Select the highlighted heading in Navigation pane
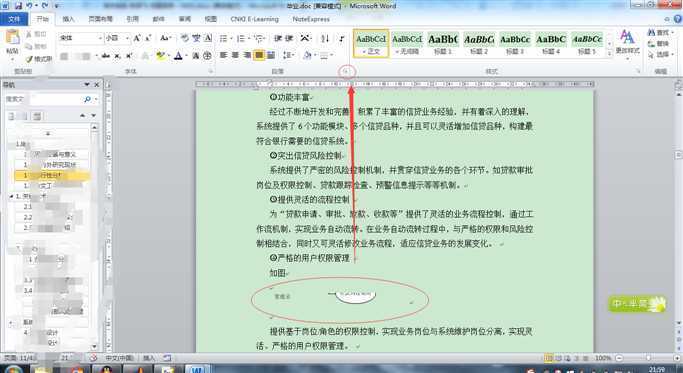This screenshot has height=373, width=683. coord(52,175)
